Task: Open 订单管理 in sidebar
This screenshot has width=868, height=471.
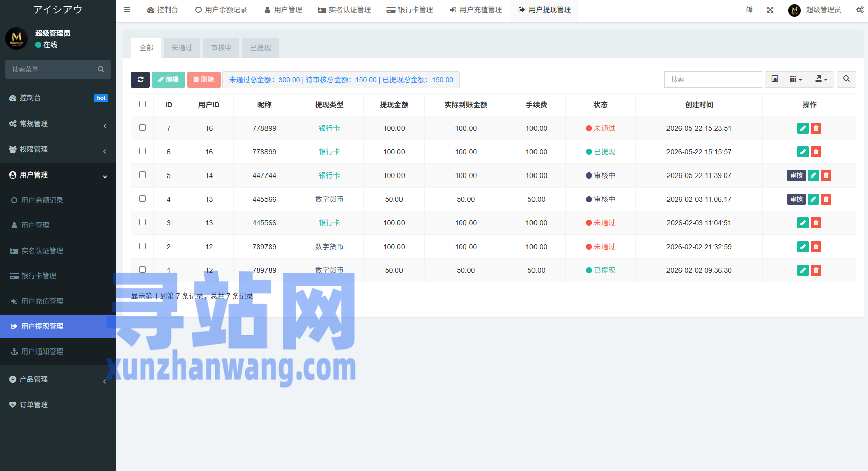Action: tap(58, 405)
